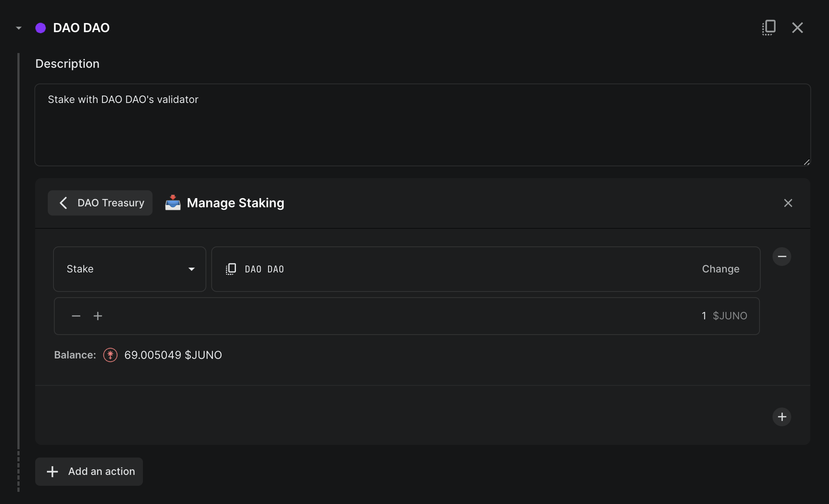This screenshot has width=829, height=504.
Task: Click the Manage Staking inbox icon
Action: tap(173, 203)
